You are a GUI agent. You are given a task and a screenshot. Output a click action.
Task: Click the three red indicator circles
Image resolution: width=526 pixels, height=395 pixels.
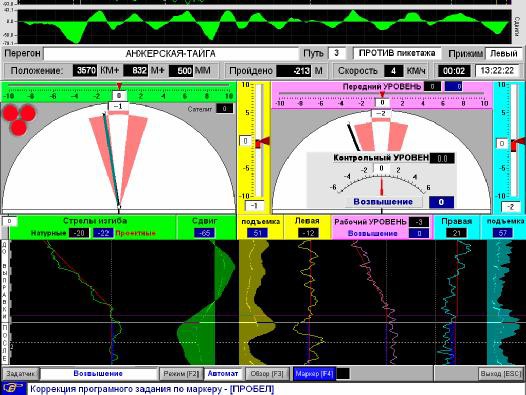[19, 120]
